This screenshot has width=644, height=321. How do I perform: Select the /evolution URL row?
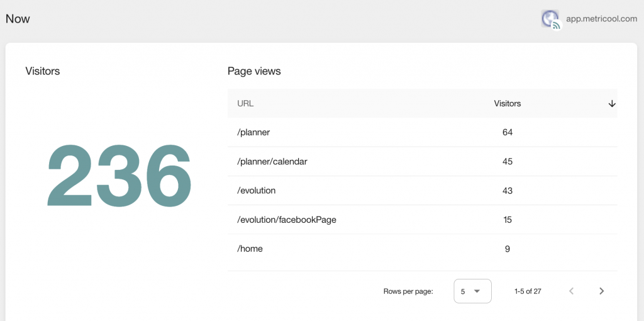coord(422,191)
